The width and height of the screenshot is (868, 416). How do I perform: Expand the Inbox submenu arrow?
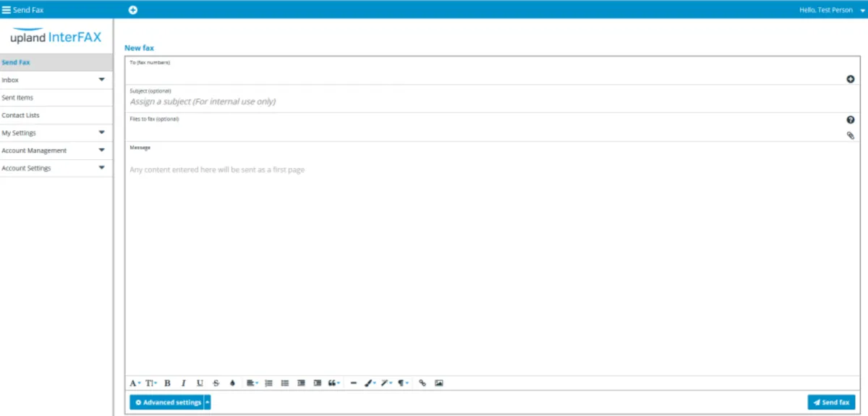pos(102,80)
